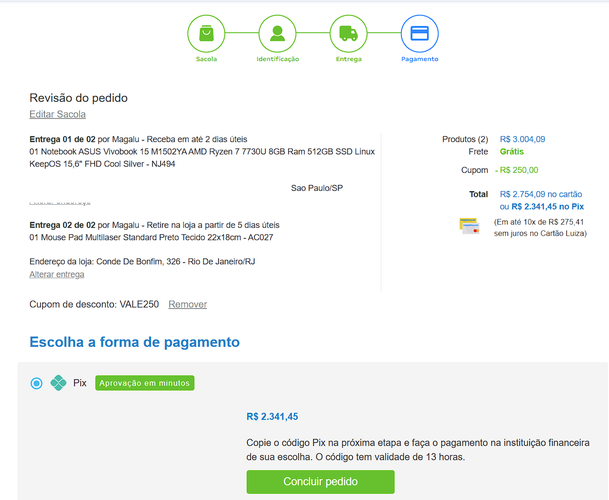
Task: Click the Escolha a forma de pagamento heading
Action: tap(134, 342)
